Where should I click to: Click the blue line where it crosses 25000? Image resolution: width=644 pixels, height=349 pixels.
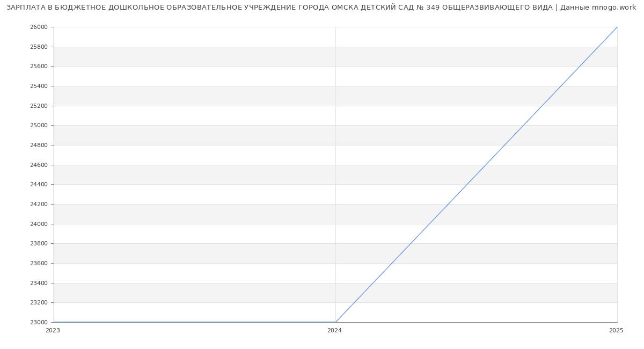coord(523,125)
